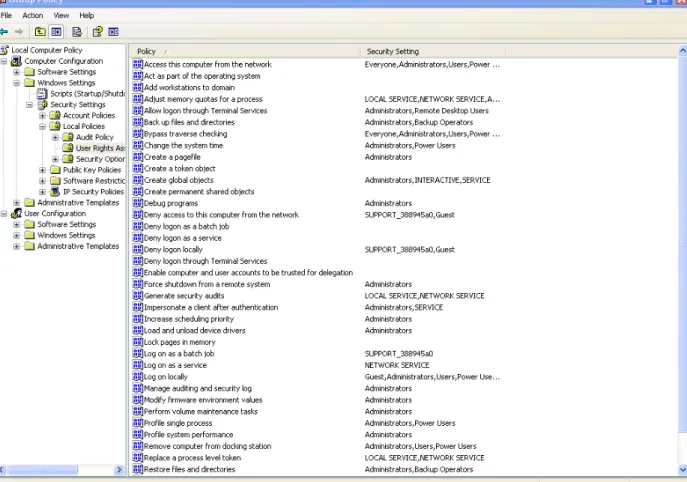The image size is (687, 482).
Task: Click the IP Security Policies icon
Action: [55, 191]
